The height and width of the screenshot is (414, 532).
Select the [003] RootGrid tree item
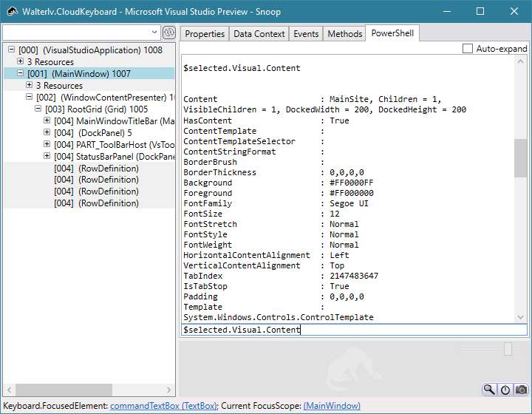(x=96, y=109)
